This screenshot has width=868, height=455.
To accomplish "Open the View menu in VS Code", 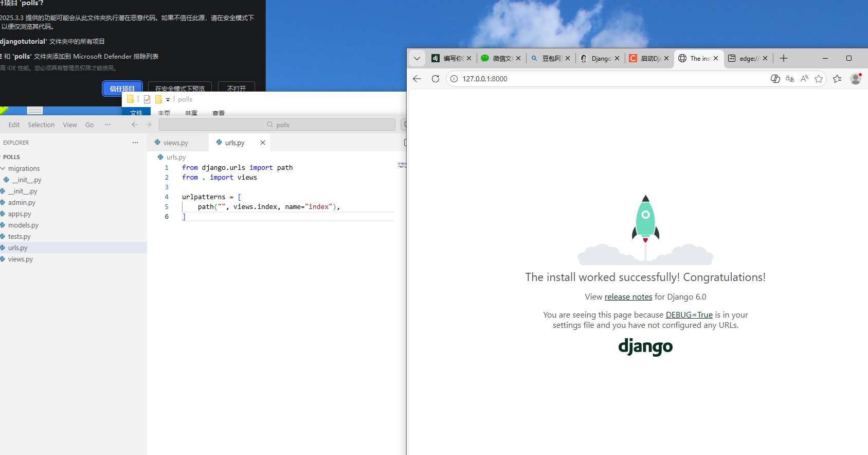I will [x=70, y=125].
